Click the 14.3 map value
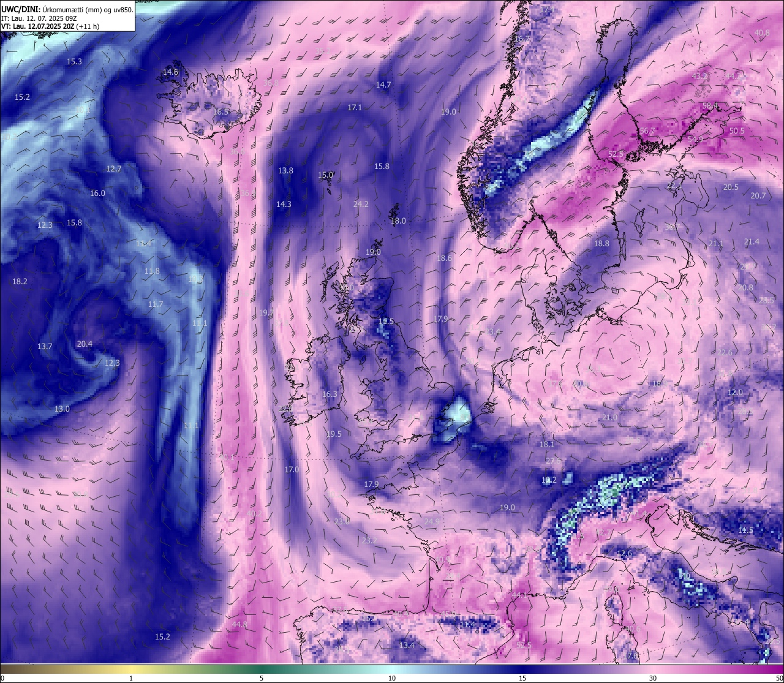This screenshot has height=683, width=784. pos(284,204)
